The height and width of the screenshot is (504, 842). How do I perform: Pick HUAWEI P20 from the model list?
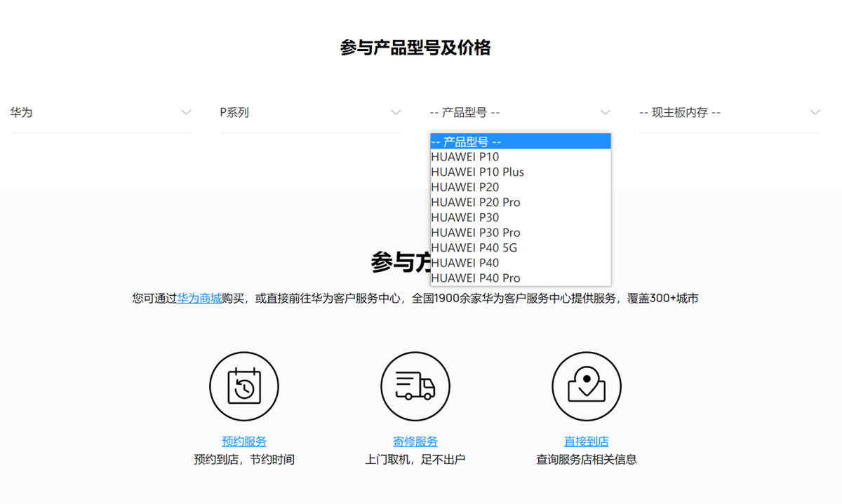(x=521, y=187)
